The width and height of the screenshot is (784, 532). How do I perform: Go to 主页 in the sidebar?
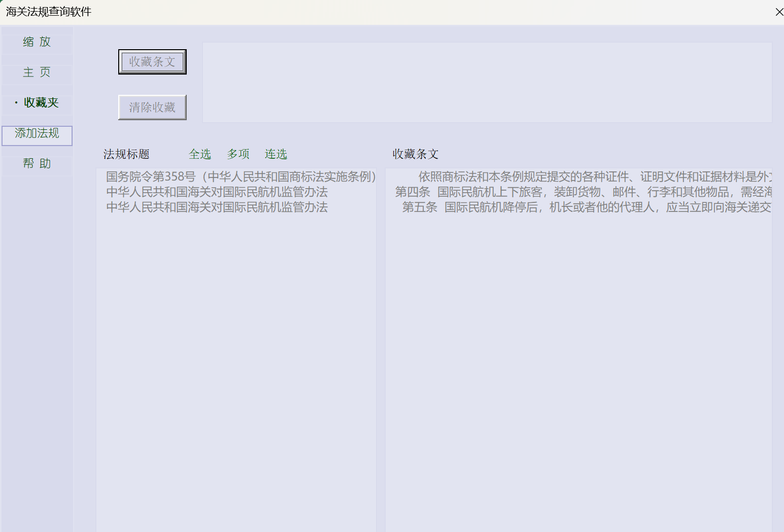37,73
